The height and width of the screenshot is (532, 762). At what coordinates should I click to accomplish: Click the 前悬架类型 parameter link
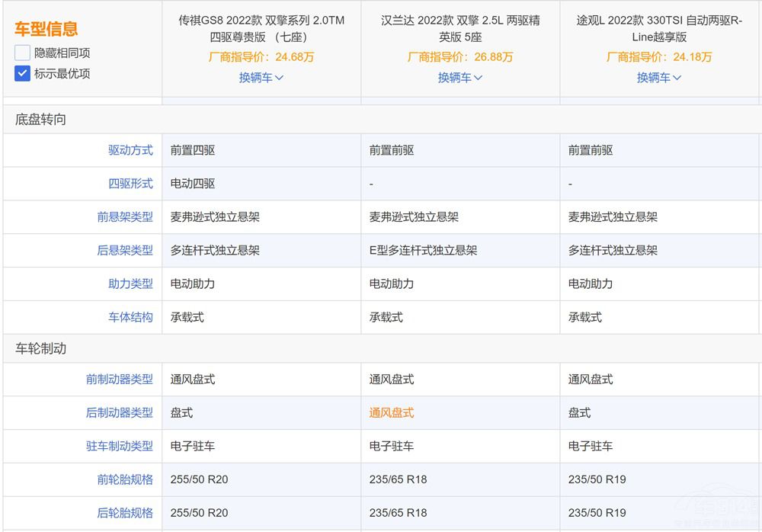tap(125, 217)
